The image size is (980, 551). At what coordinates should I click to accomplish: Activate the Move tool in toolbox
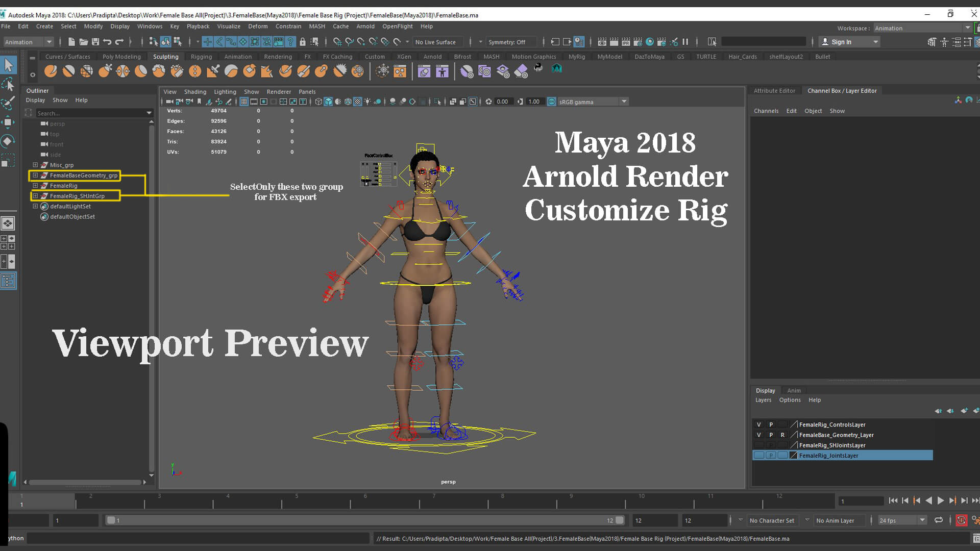point(8,122)
